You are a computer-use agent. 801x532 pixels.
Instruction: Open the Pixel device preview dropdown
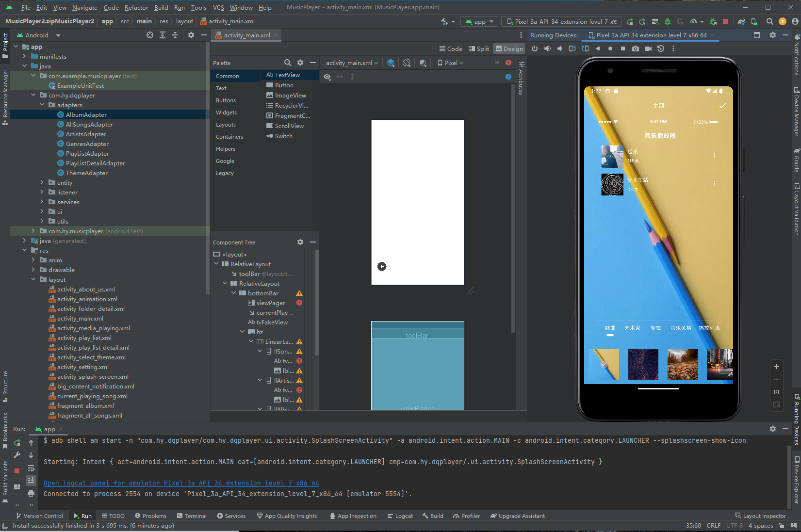click(x=451, y=63)
